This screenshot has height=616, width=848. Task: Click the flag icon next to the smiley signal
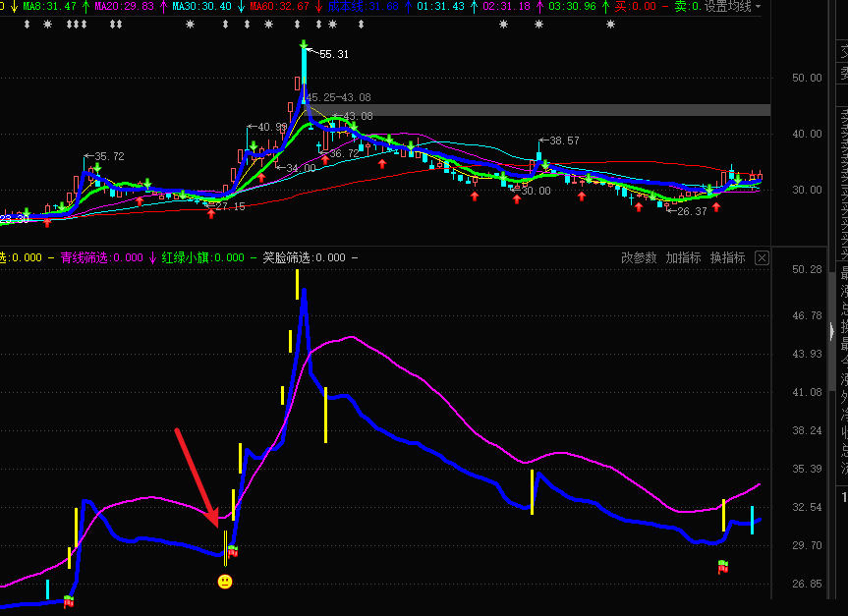[x=233, y=551]
